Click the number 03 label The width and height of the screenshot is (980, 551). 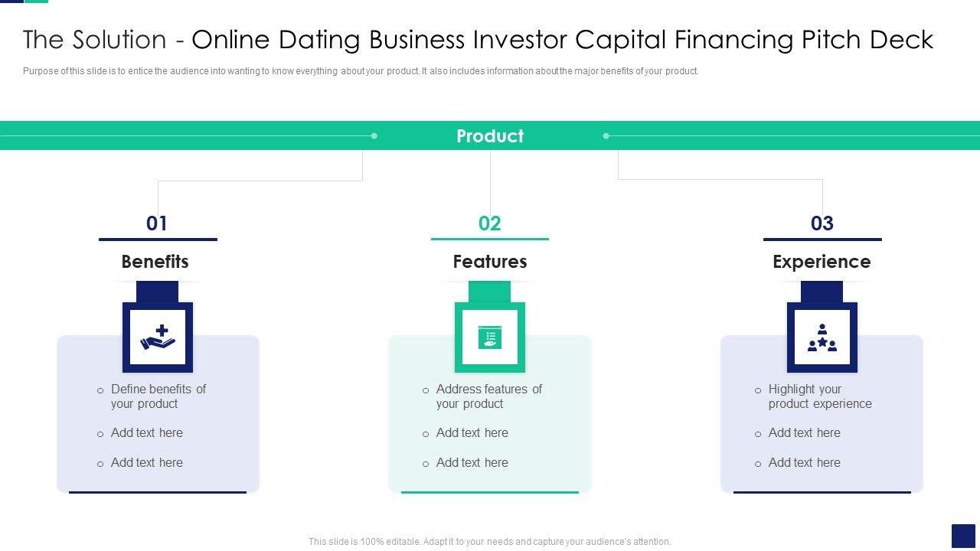pos(822,223)
